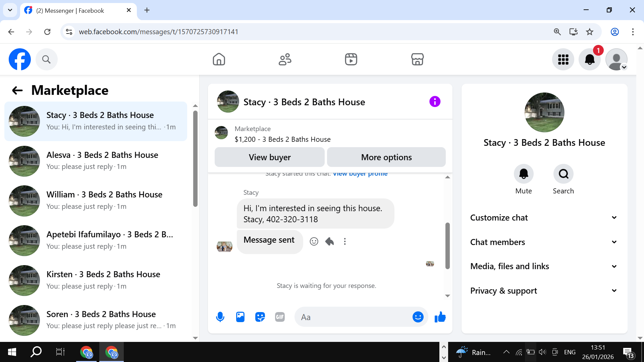This screenshot has height=362, width=644.
Task: Expand Chat members section
Action: point(544,242)
